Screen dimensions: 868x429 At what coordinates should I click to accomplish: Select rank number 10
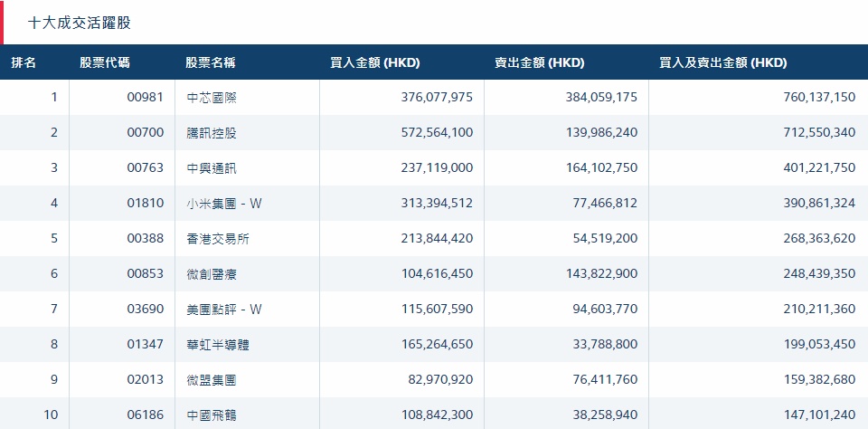coord(51,415)
